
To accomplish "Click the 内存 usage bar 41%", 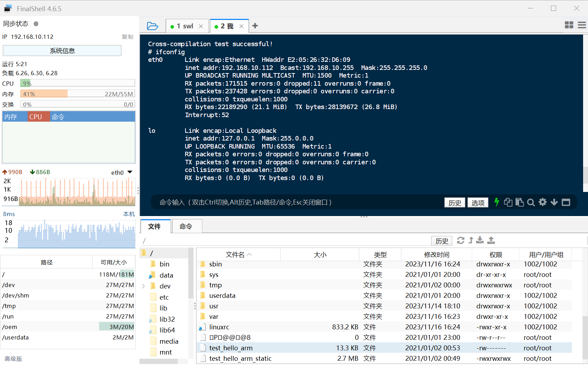I will click(x=77, y=94).
